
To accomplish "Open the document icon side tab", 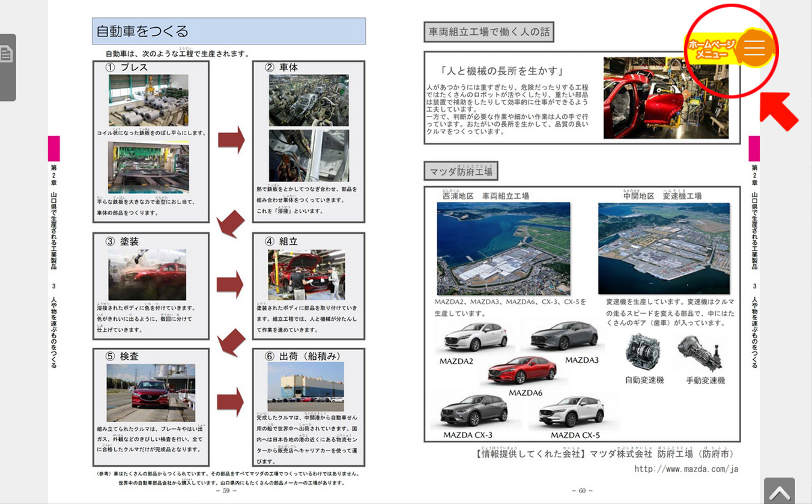I will click(x=7, y=67).
